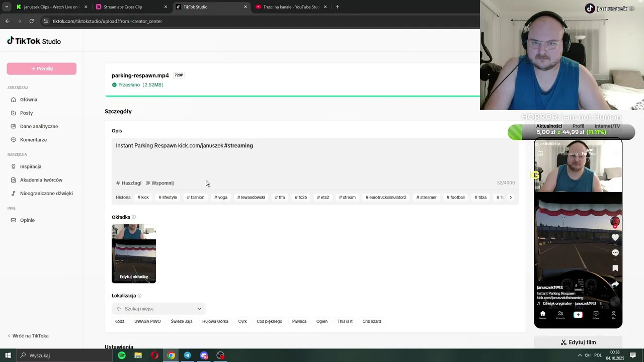The width and height of the screenshot is (644, 362).
Task: Open Akademia twórców
Action: 41,180
